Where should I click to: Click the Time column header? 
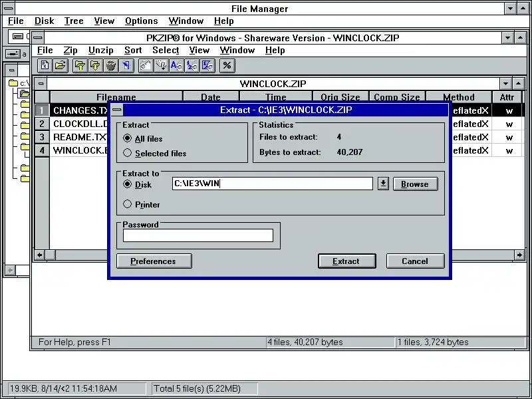click(x=275, y=96)
